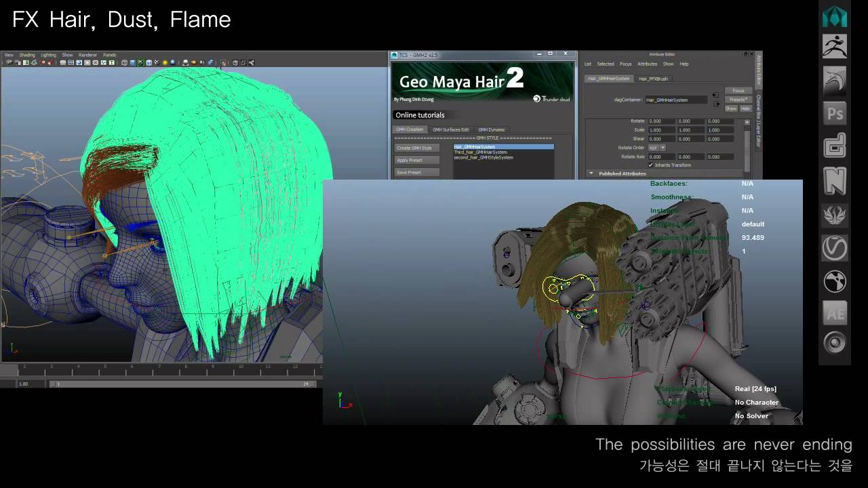868x488 pixels.
Task: Click the X-Ray Joints icon
Action: click(252, 62)
